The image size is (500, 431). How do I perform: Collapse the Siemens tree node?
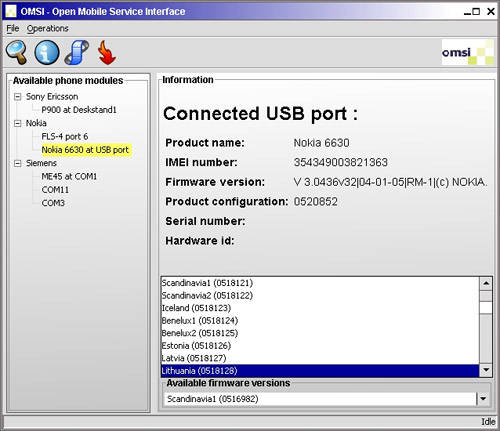pos(17,163)
